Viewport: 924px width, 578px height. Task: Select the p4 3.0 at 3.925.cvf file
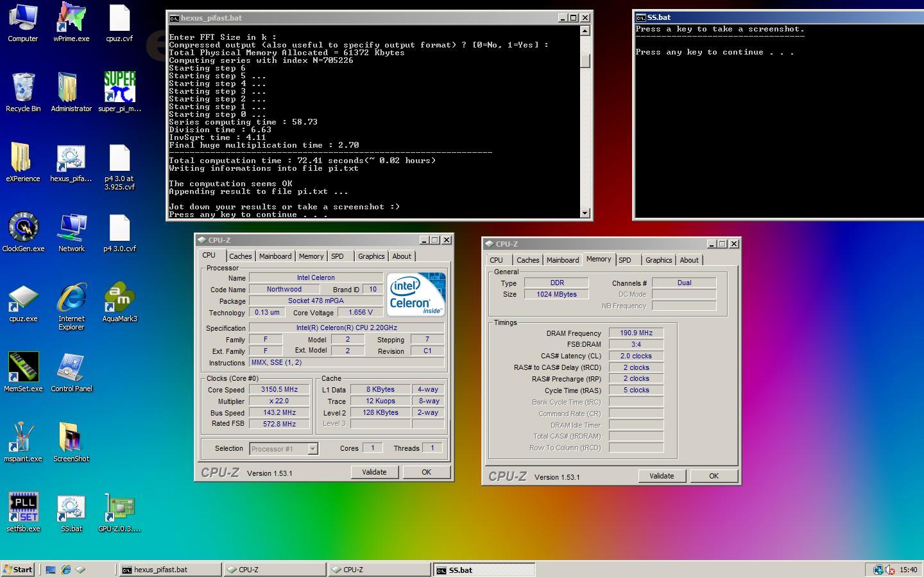(119, 168)
